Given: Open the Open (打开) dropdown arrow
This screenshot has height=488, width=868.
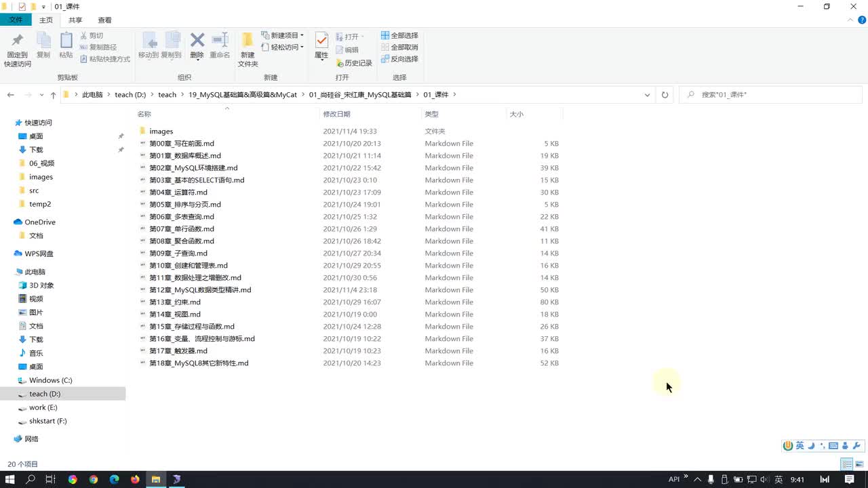Looking at the screenshot, I should (x=363, y=37).
